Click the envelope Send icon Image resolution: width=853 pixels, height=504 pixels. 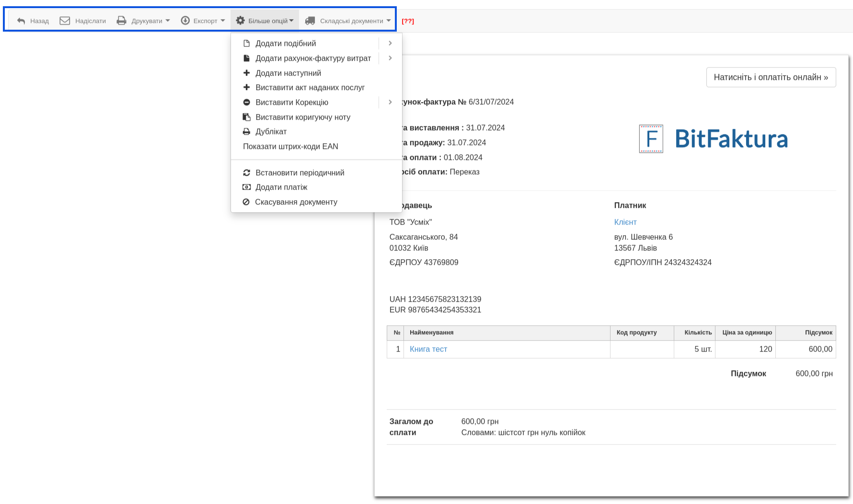tap(65, 21)
